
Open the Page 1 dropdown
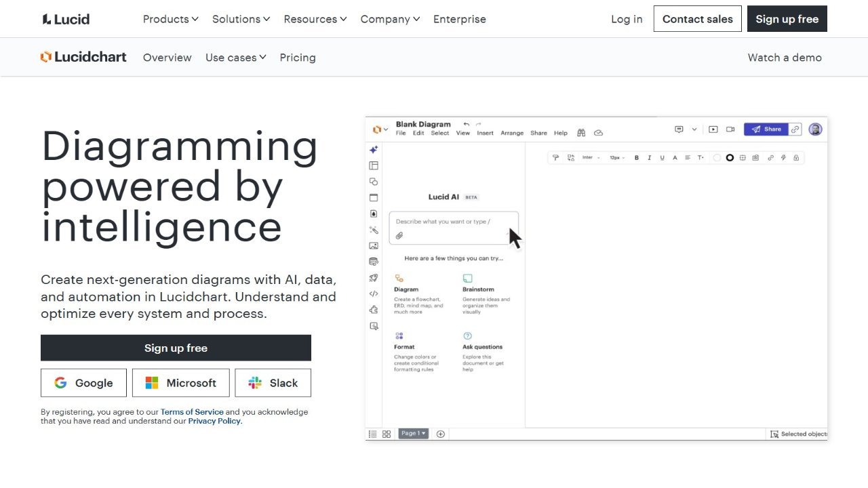click(x=414, y=434)
